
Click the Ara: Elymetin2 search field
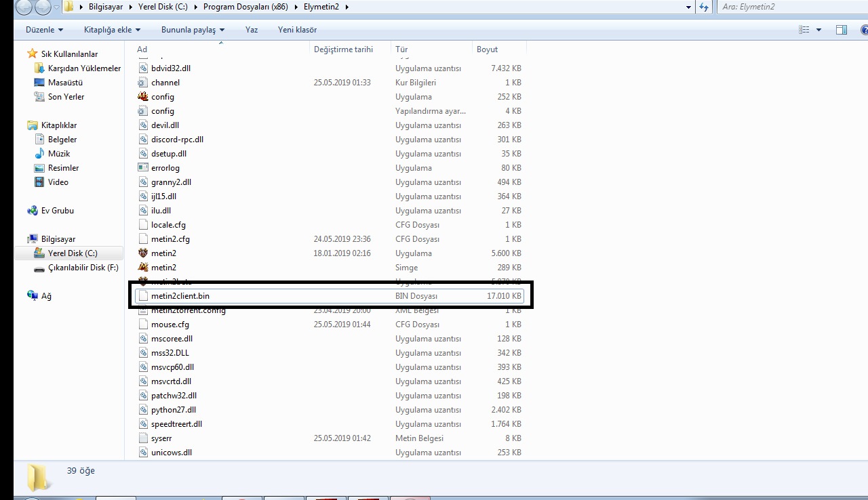click(787, 7)
